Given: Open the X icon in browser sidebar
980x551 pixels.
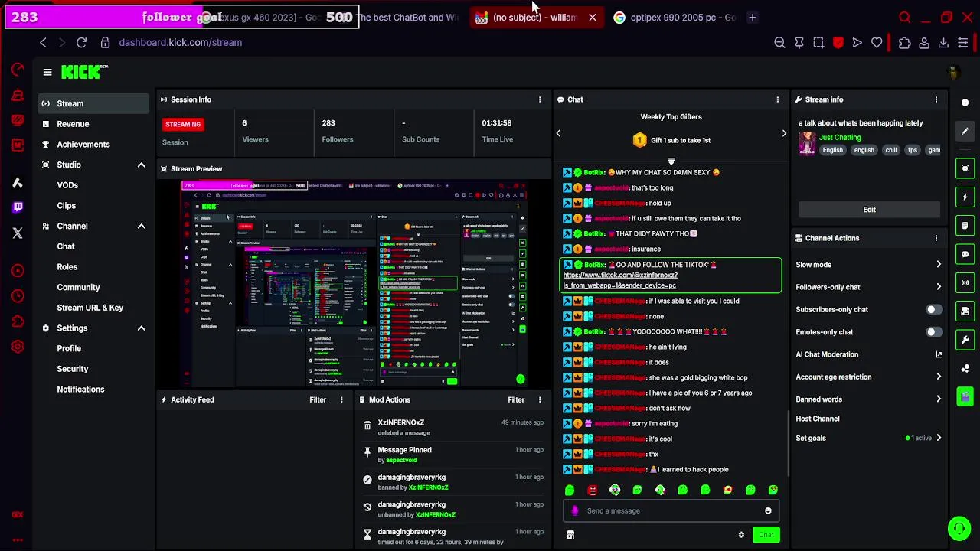Looking at the screenshot, I should (18, 233).
